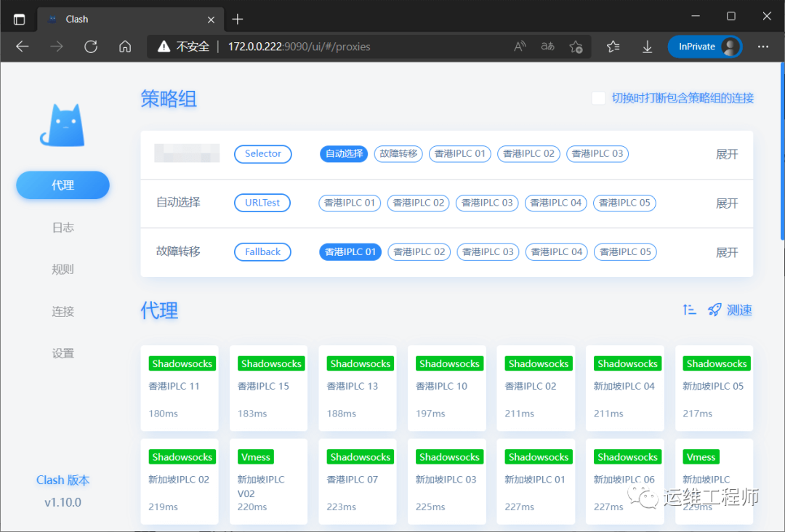Click the browser home icon

(124, 46)
